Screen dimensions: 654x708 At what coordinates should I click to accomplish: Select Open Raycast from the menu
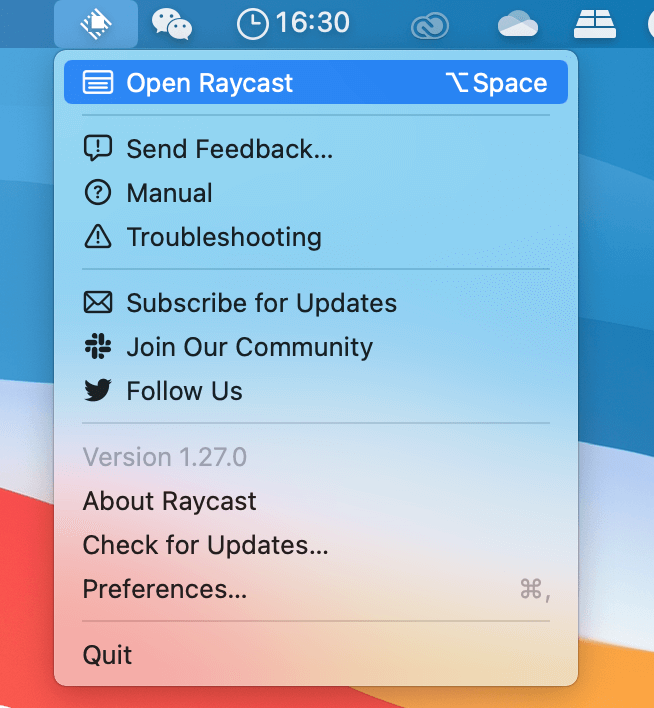coord(209,83)
